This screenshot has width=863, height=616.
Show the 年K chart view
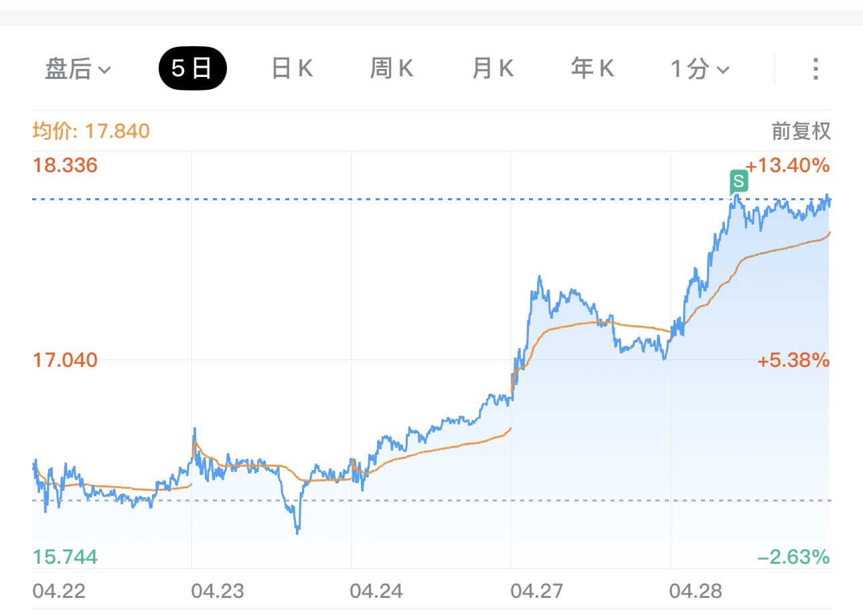(593, 69)
